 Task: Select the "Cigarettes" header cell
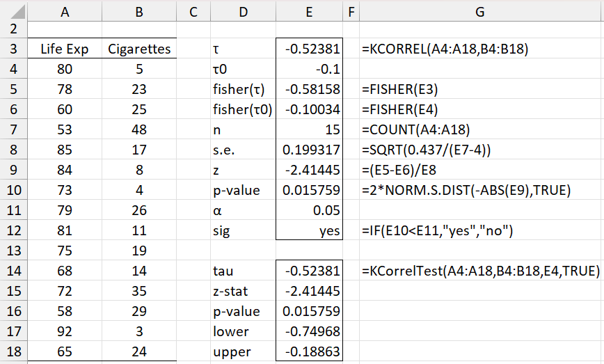139,49
